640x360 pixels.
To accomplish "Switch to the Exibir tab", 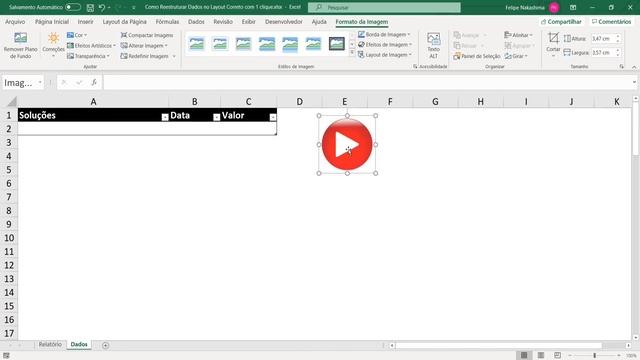I will coord(249,22).
